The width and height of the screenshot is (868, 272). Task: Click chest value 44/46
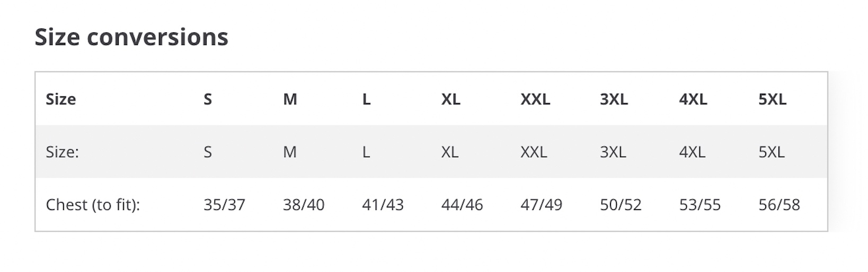462,205
